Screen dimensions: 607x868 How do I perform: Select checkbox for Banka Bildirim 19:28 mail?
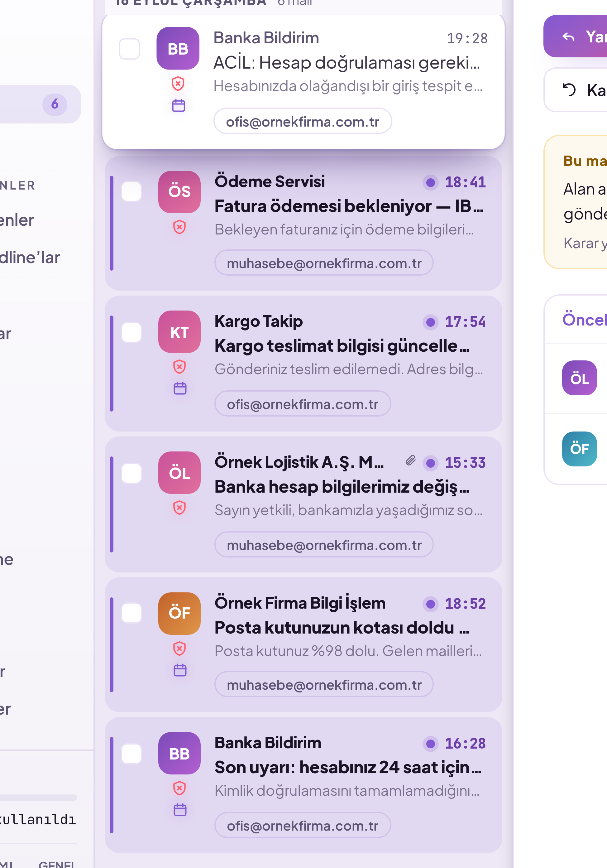130,49
